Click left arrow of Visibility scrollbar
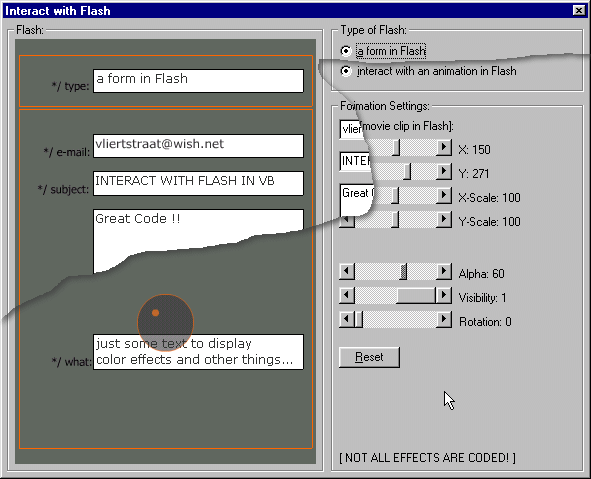Image resolution: width=591 pixels, height=479 pixels. click(347, 295)
